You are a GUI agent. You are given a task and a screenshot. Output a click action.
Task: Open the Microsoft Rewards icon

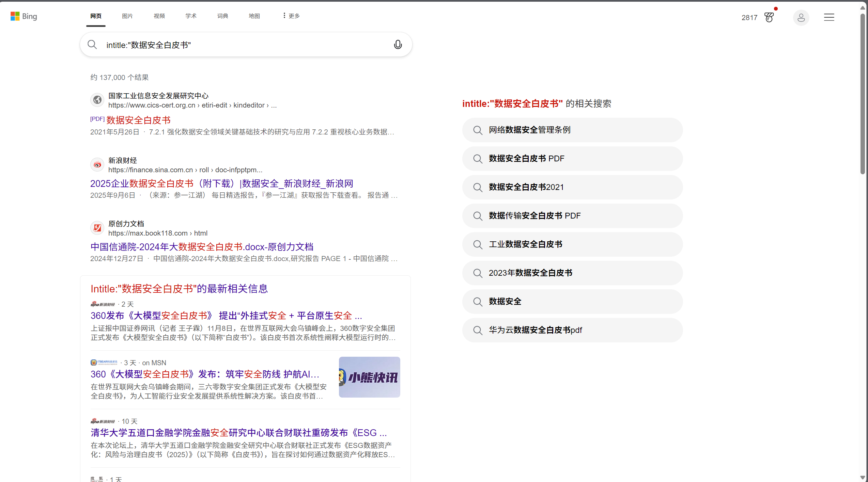click(769, 17)
